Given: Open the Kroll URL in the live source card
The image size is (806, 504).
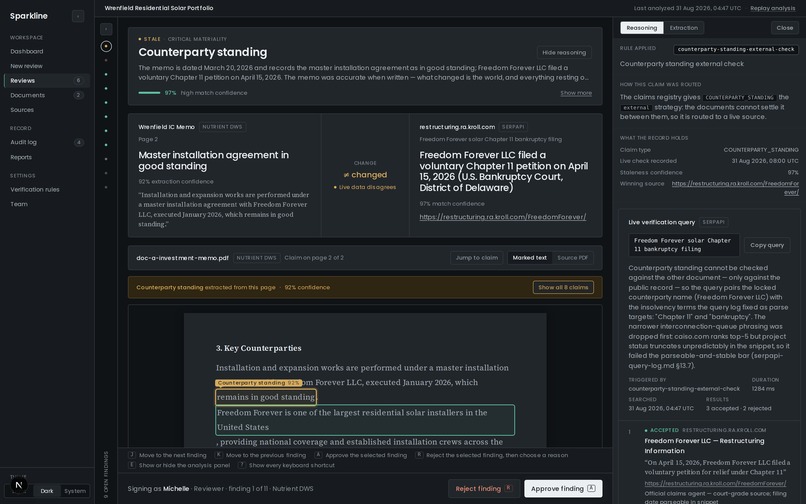Looking at the screenshot, I should (503, 217).
